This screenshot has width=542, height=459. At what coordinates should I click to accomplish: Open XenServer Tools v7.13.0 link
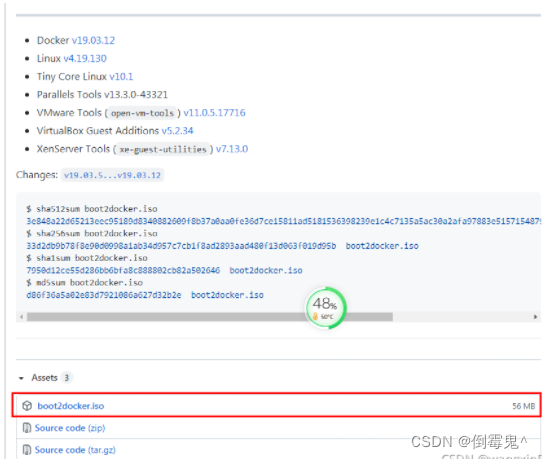pos(232,149)
